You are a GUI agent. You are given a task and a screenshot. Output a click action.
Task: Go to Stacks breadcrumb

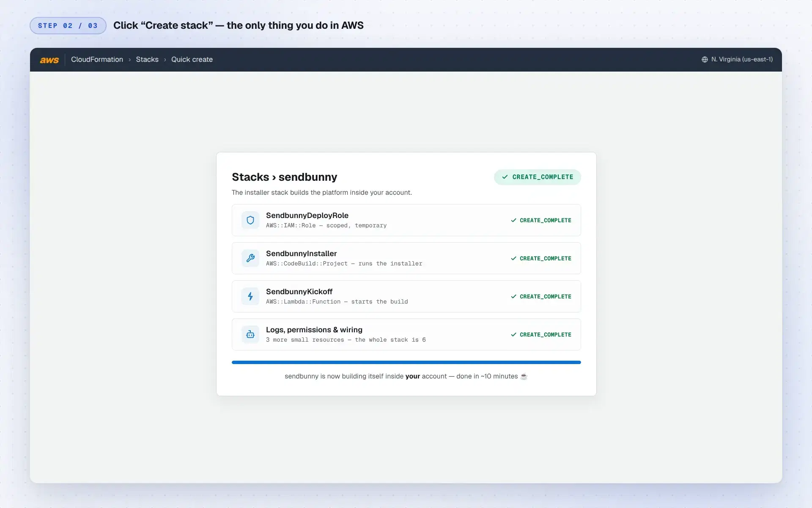click(x=147, y=60)
